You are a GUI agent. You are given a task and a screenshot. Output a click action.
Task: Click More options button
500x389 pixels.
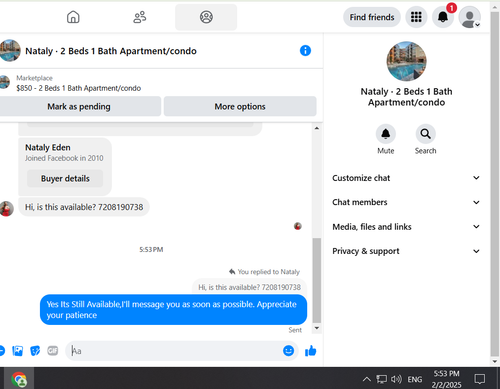[x=240, y=106]
